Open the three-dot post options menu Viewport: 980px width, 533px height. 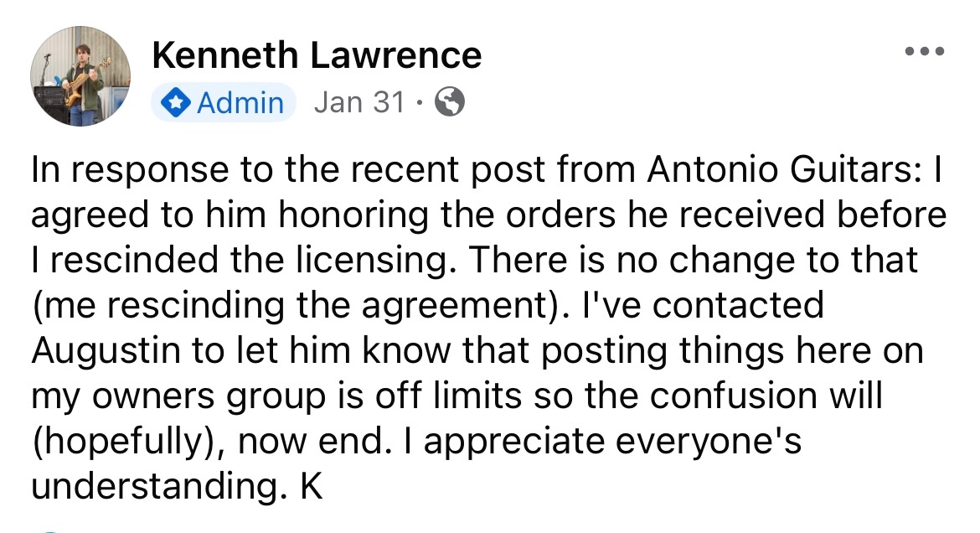tap(925, 52)
